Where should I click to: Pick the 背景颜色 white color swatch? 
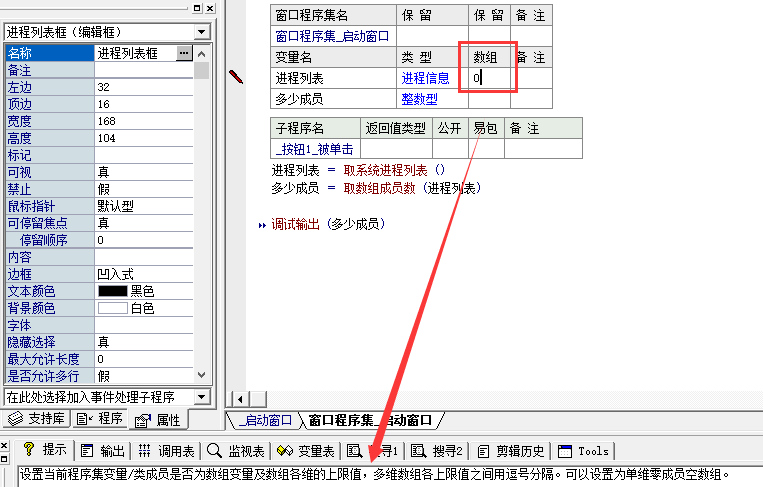click(x=112, y=307)
